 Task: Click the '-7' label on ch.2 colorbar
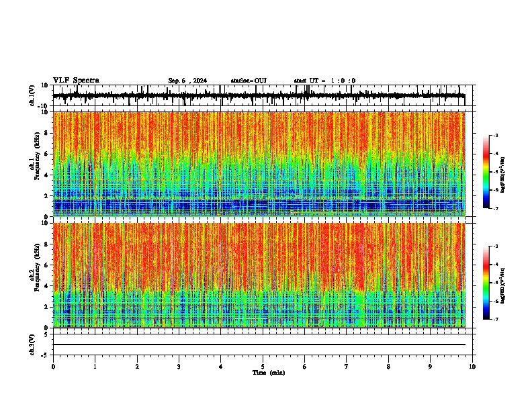coord(495,319)
